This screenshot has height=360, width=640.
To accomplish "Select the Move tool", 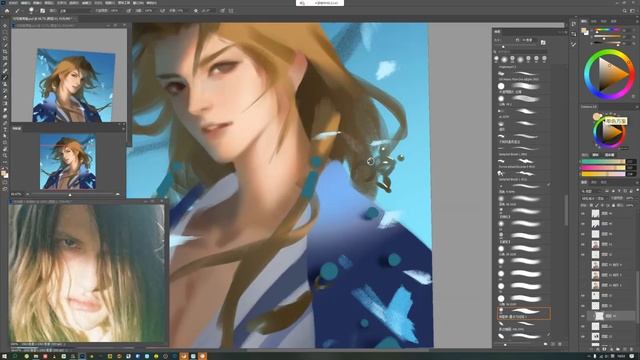I will tap(5, 25).
